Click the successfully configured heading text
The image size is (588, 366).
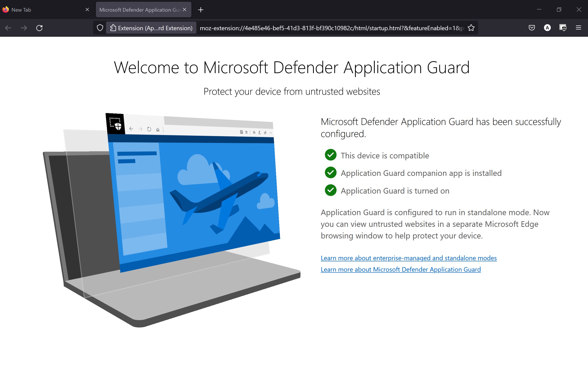coord(441,128)
